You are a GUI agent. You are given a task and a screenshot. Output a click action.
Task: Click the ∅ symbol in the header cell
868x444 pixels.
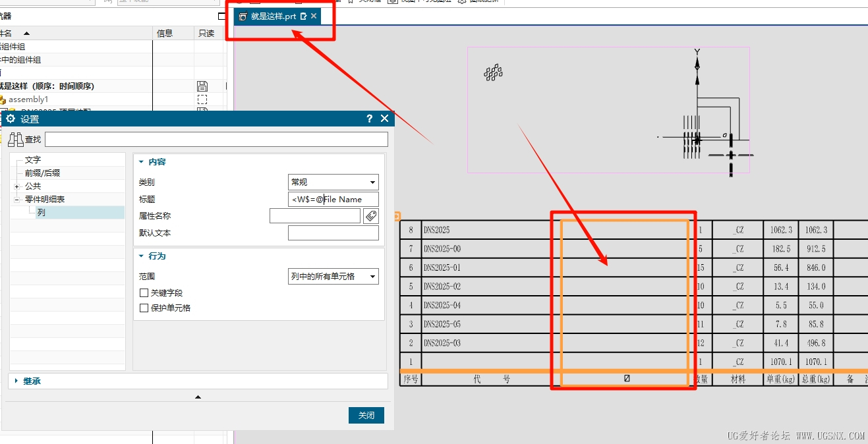tap(627, 379)
